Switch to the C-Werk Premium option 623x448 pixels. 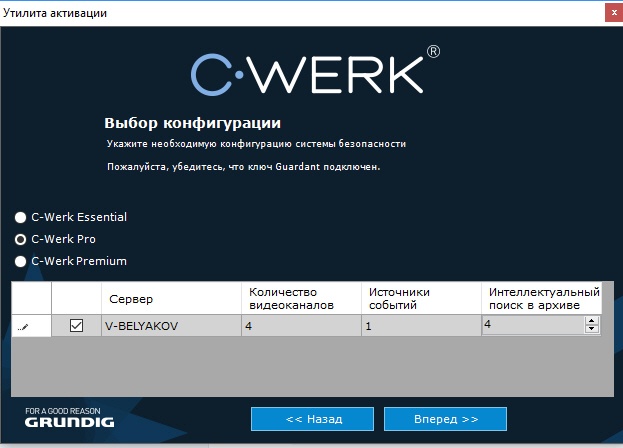[20, 262]
